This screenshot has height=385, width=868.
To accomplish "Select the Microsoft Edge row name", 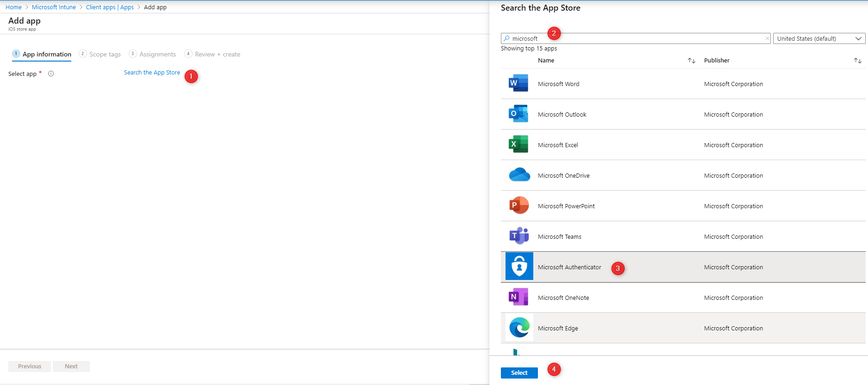I will click(x=558, y=328).
